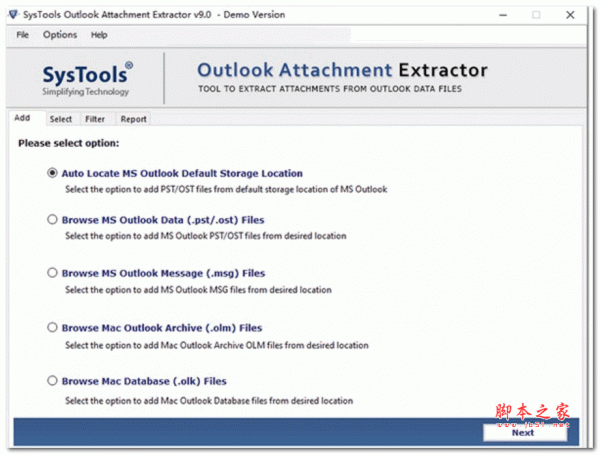
Task: Click the SysTools Simplifying Technology logo
Action: tap(88, 79)
